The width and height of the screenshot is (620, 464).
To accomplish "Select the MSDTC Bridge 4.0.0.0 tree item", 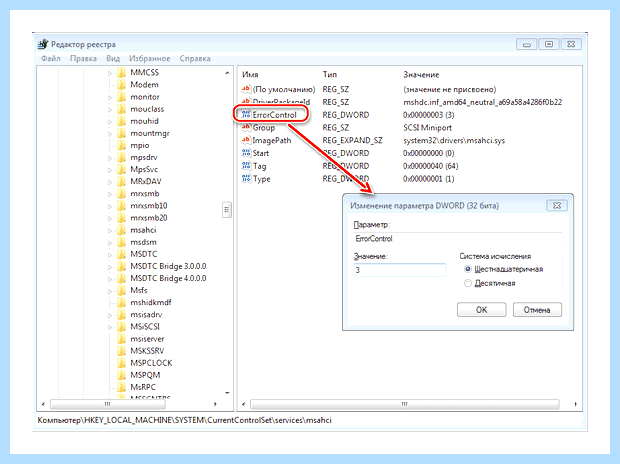I will pyautogui.click(x=168, y=278).
